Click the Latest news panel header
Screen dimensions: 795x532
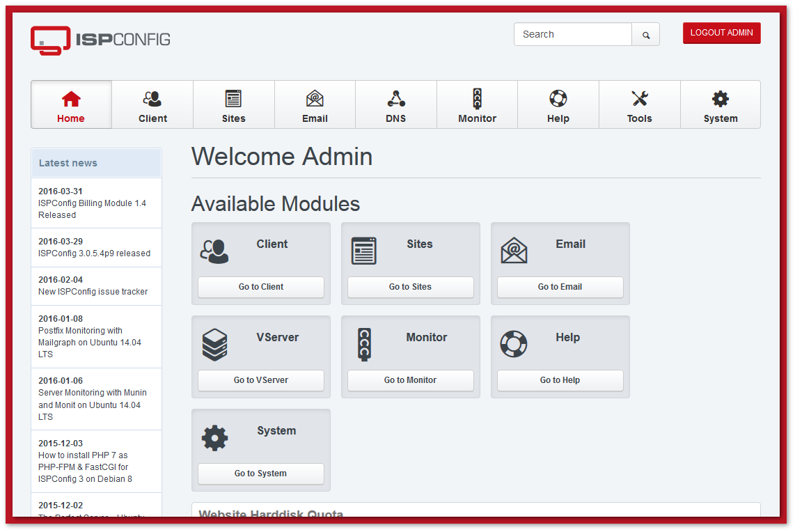[x=96, y=163]
